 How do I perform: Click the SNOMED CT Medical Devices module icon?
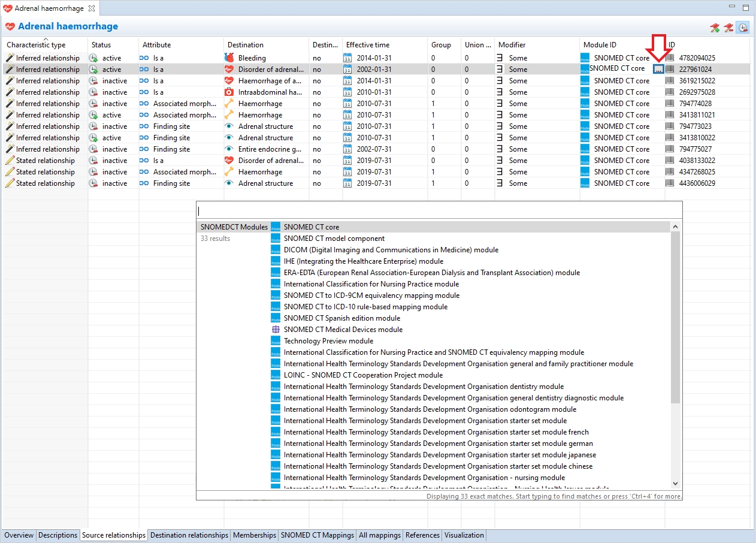(276, 330)
